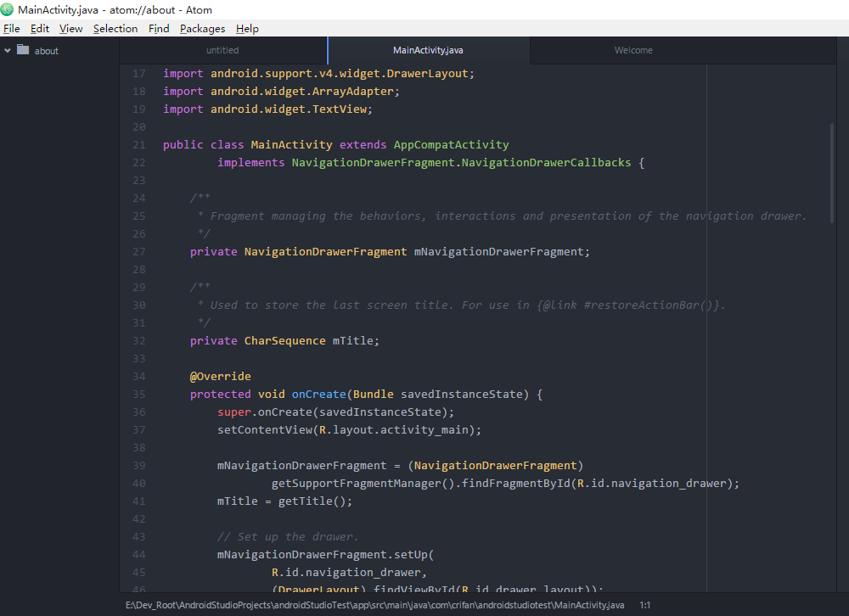
Task: Click line number 17 in the gutter
Action: (139, 74)
